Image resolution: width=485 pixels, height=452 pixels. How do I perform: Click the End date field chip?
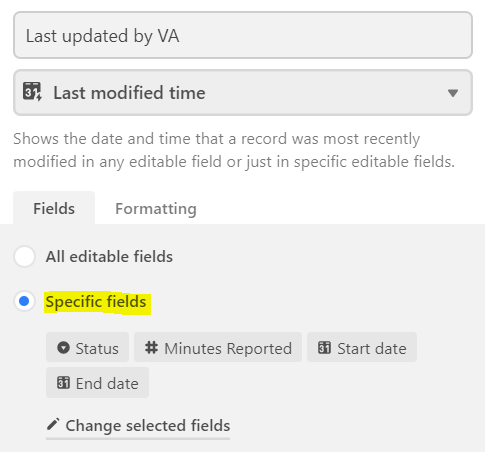click(x=97, y=383)
